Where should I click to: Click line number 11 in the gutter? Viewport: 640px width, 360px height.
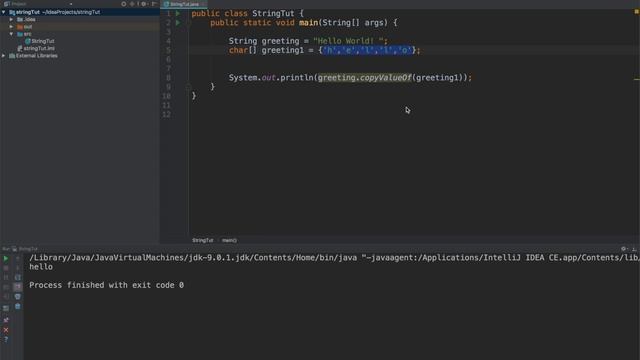point(167,105)
